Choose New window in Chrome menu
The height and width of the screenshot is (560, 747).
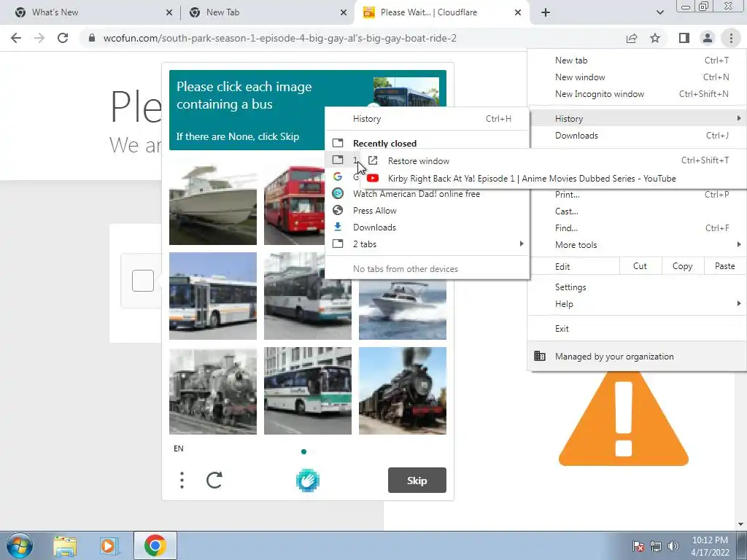coord(637,77)
